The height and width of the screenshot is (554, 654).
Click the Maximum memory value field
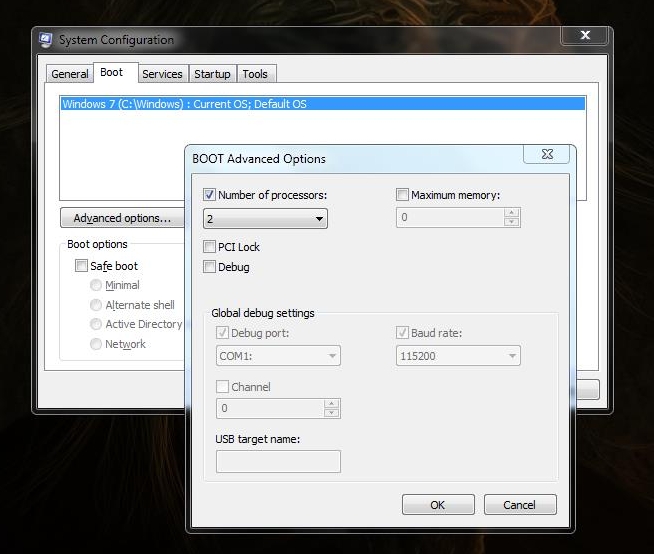pyautogui.click(x=450, y=217)
